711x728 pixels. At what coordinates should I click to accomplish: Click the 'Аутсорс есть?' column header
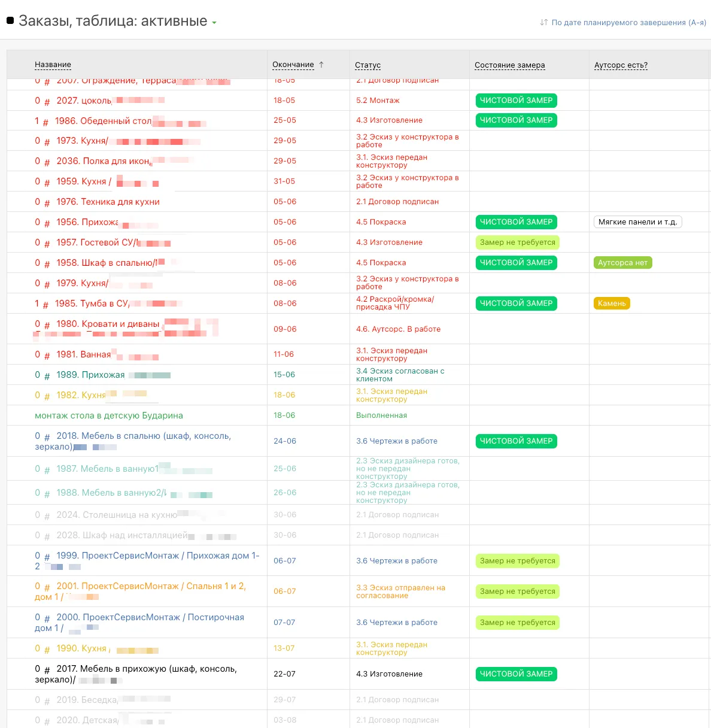pos(621,65)
